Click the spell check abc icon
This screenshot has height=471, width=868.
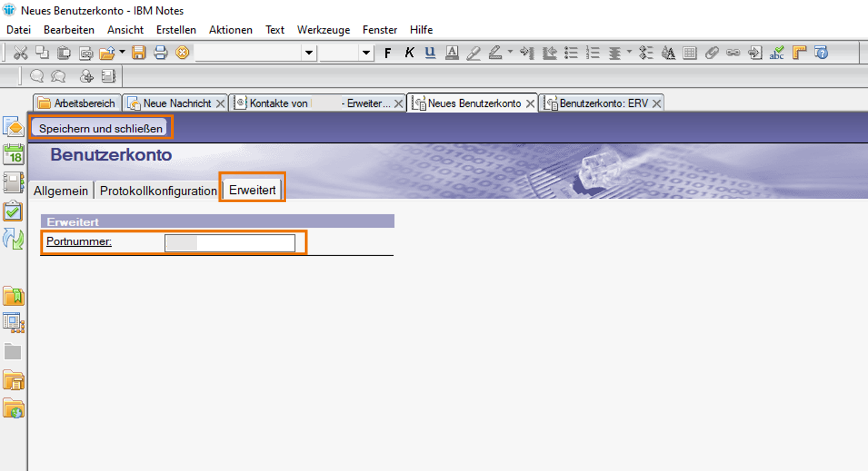click(777, 53)
